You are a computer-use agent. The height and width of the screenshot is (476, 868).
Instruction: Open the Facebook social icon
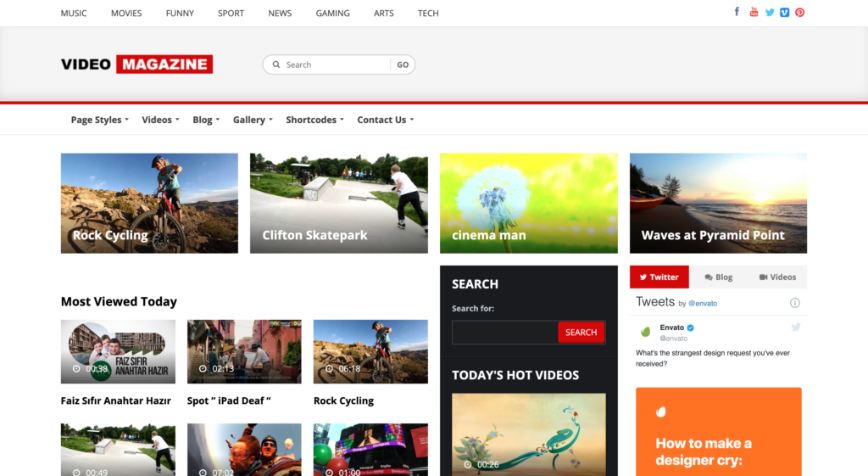pyautogui.click(x=737, y=12)
